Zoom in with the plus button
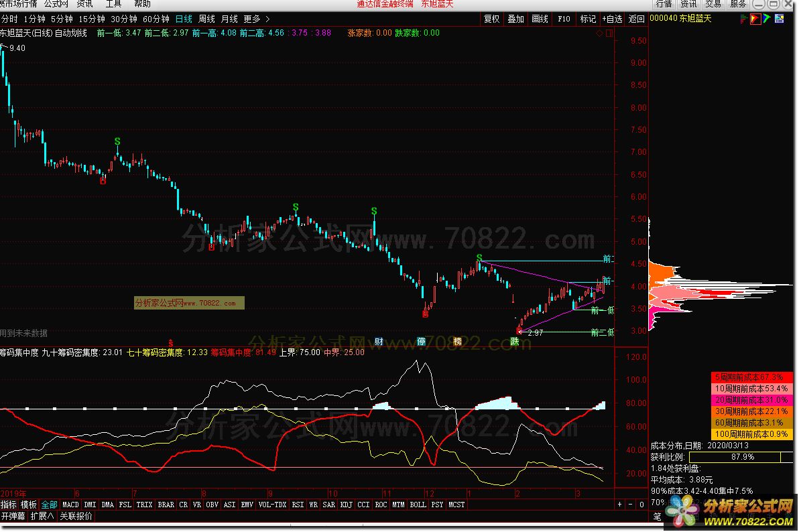Screen dimensions: 799x532 click(x=619, y=505)
